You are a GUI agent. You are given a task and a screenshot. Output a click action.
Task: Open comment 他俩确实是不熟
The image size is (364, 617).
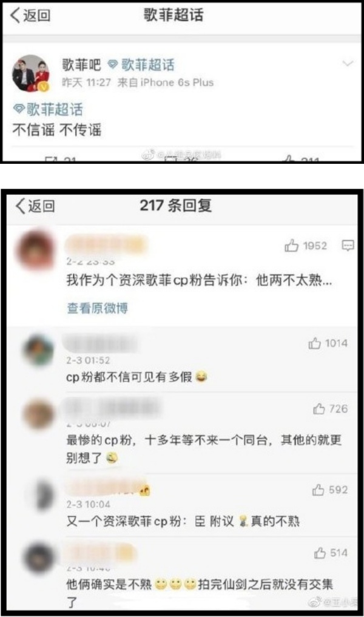200,592
